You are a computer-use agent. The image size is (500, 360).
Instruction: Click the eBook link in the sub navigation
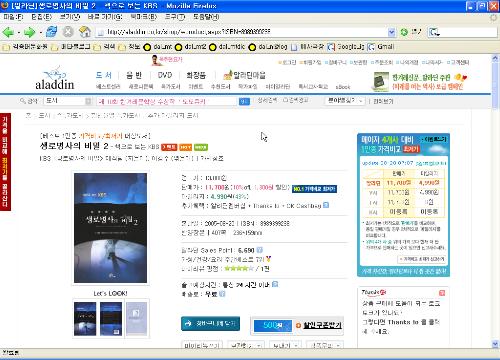tap(343, 87)
